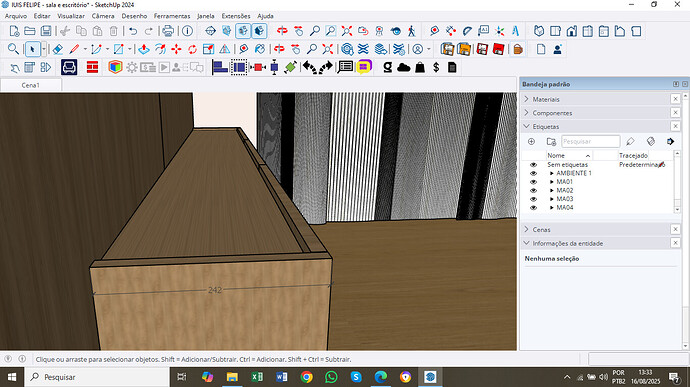The width and height of the screenshot is (690, 387).
Task: Activate the Walk tool
Action: point(411,31)
